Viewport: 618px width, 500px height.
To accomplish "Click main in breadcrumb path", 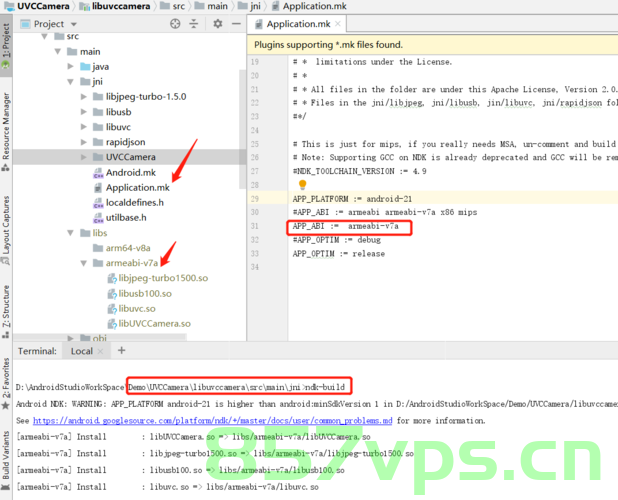I will click(217, 6).
